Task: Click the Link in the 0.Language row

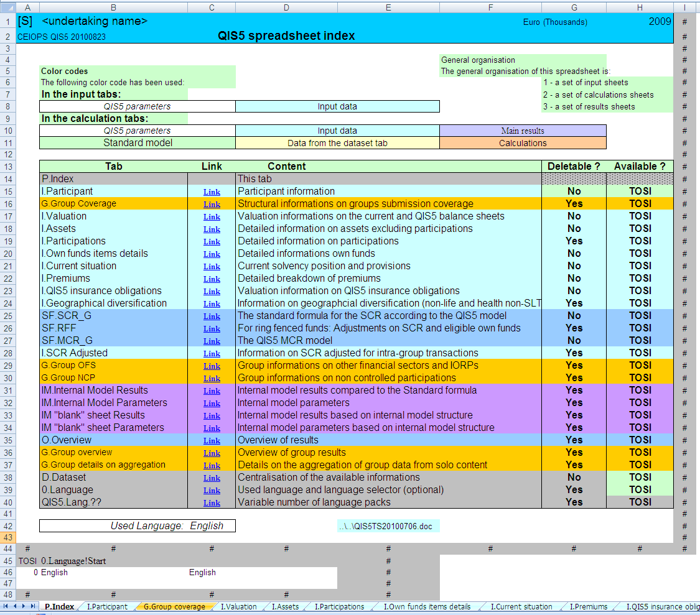Action: 212,491
